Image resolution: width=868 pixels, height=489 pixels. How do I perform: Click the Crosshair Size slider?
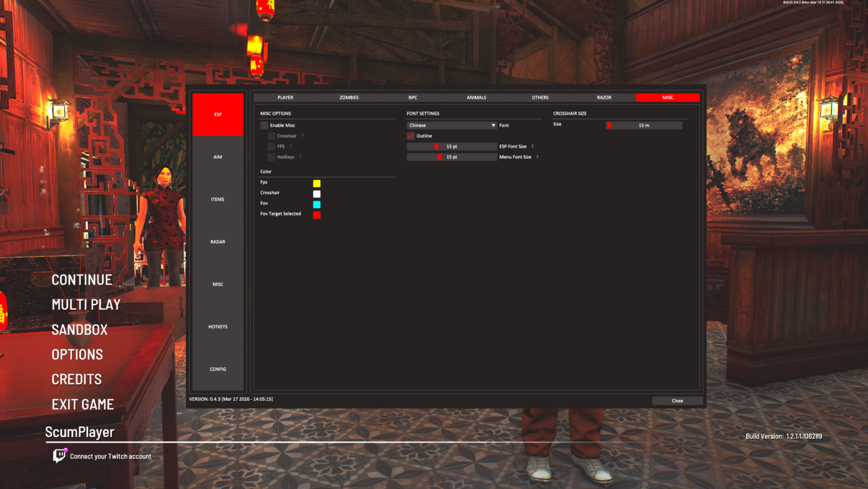point(644,125)
